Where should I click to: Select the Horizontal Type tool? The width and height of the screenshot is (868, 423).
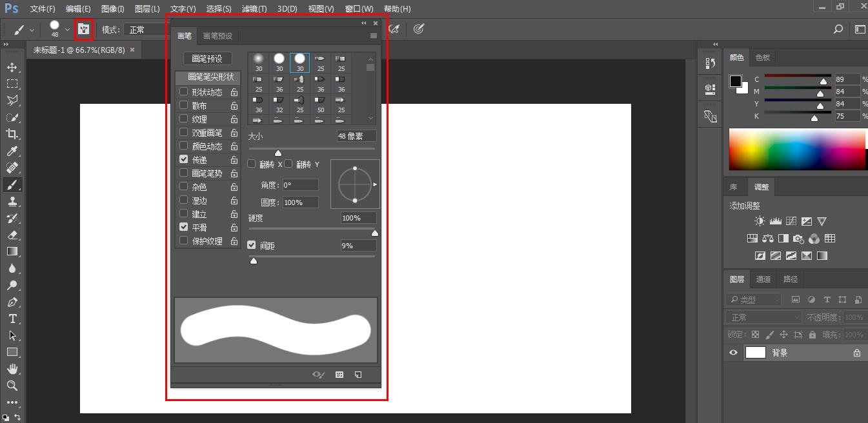tap(12, 319)
